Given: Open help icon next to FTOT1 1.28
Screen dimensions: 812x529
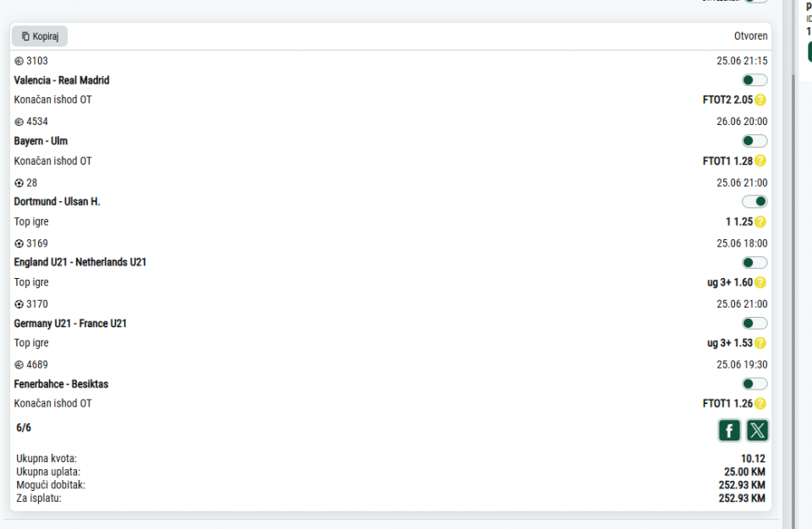Looking at the screenshot, I should point(760,161).
